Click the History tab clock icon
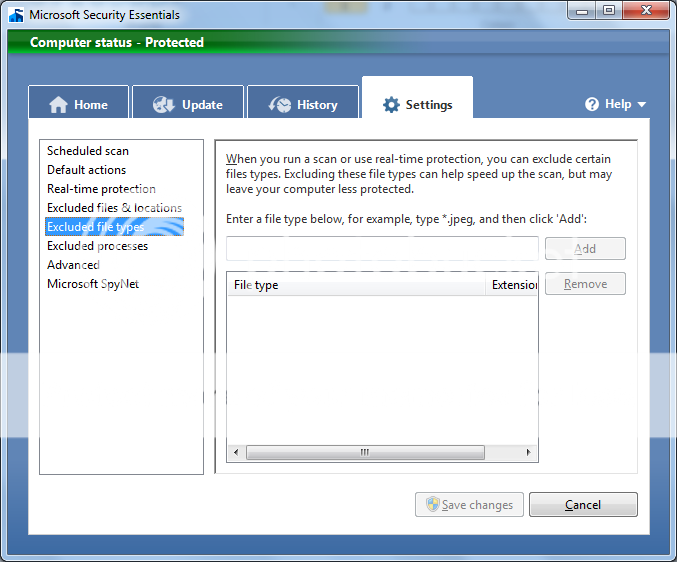The image size is (677, 562). (280, 104)
